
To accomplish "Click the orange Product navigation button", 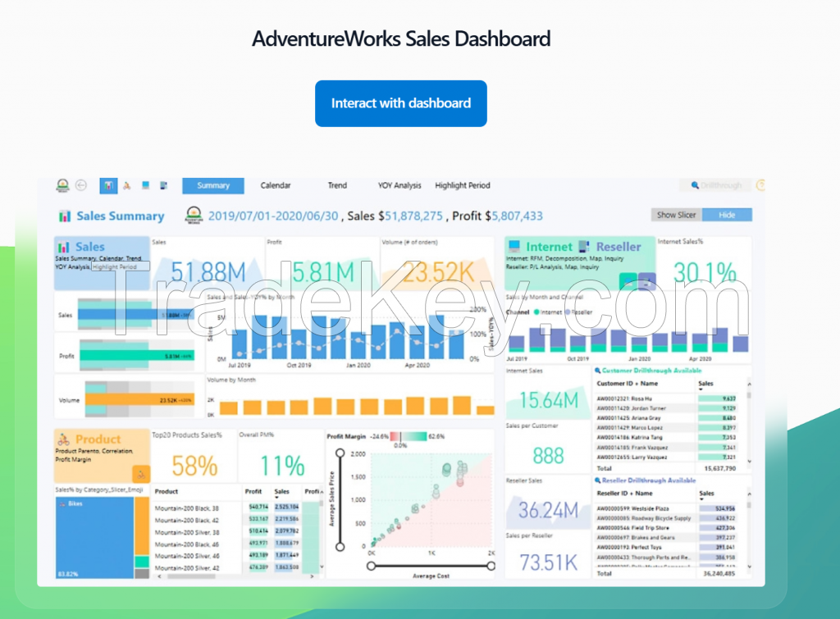I will coord(141,474).
